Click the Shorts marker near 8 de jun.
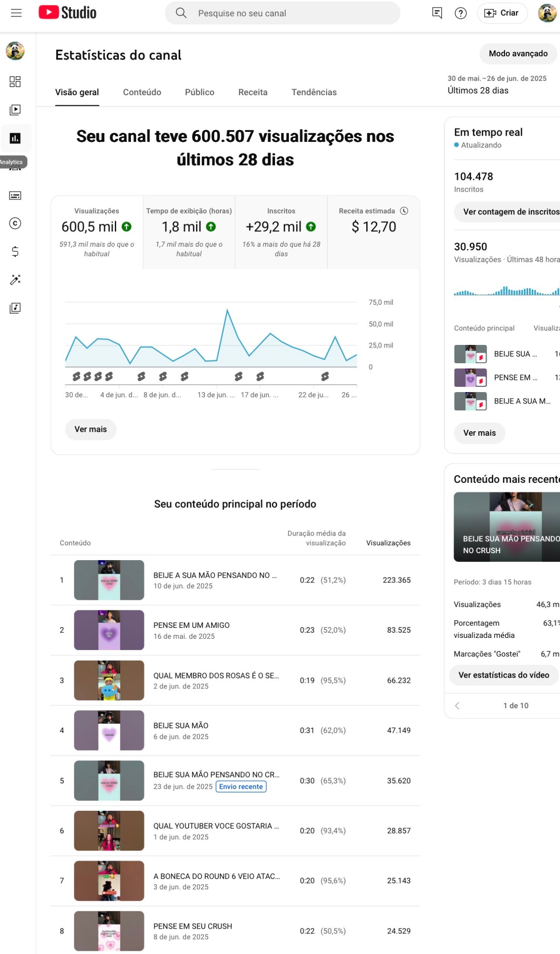The image size is (560, 954). click(x=163, y=376)
